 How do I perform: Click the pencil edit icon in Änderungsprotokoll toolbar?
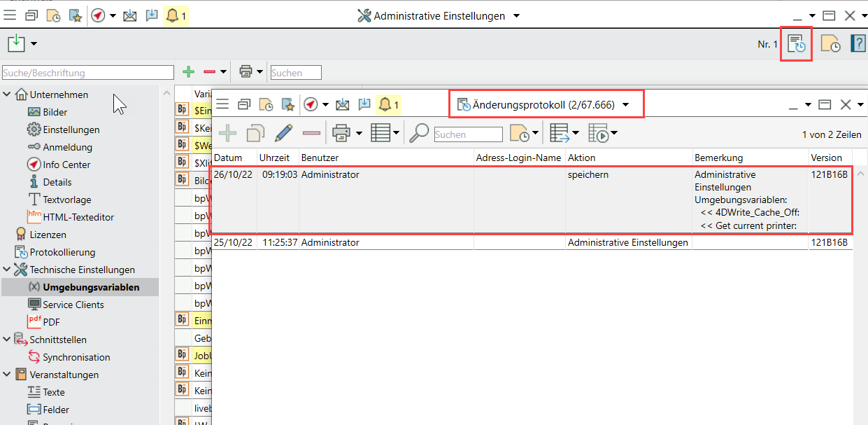283,133
